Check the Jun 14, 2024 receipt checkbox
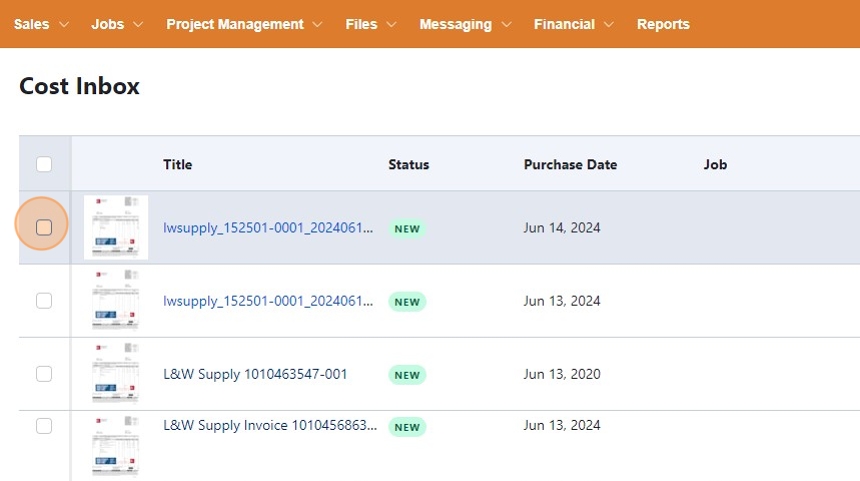860x481 pixels. [x=44, y=228]
